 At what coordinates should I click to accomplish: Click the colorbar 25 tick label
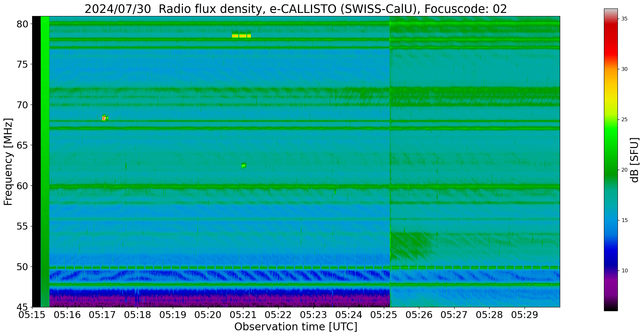point(624,120)
